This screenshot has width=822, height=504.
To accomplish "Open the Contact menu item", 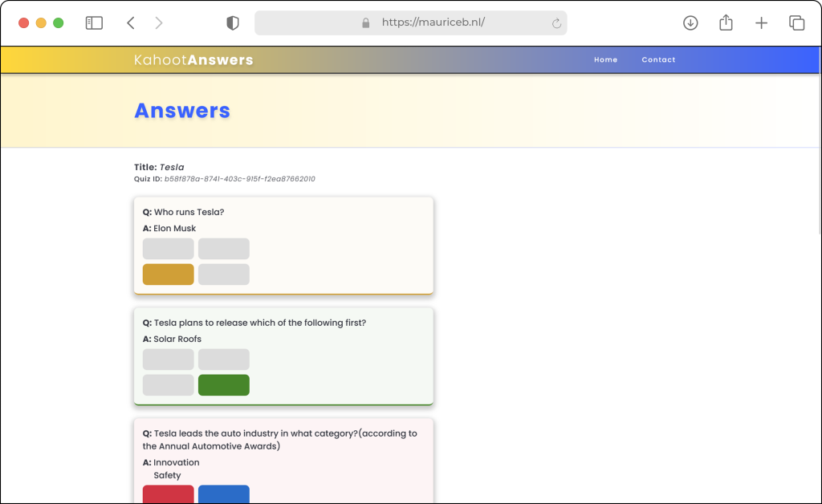I will [x=658, y=59].
